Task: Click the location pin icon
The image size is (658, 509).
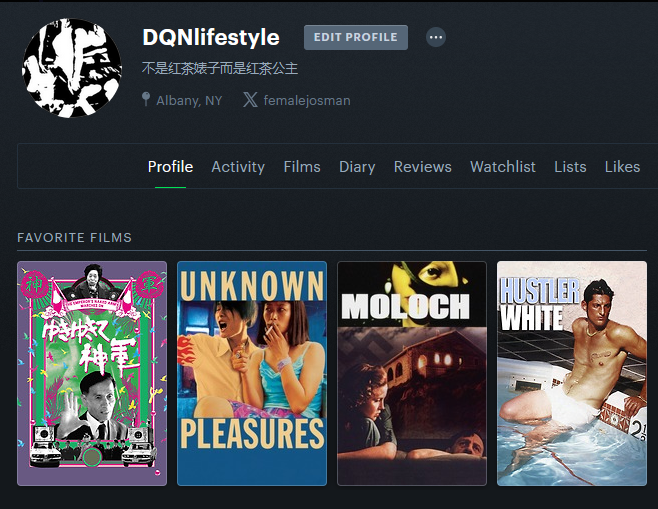Action: (x=146, y=99)
